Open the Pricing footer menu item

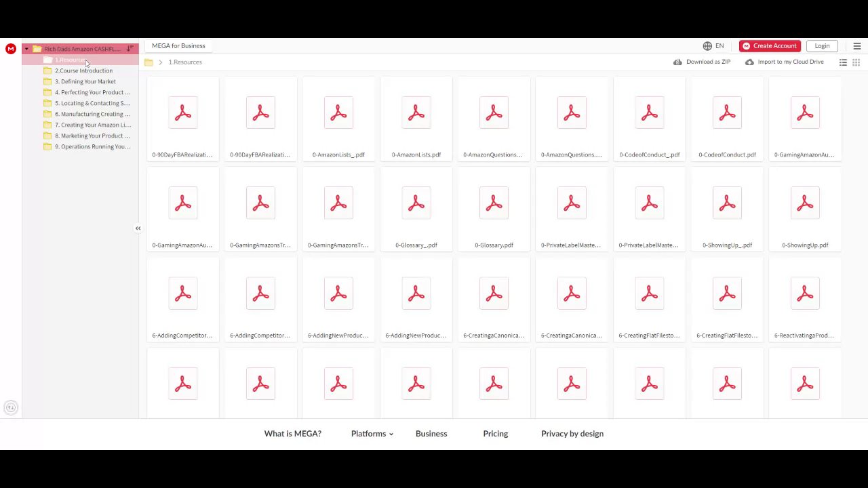[496, 434]
